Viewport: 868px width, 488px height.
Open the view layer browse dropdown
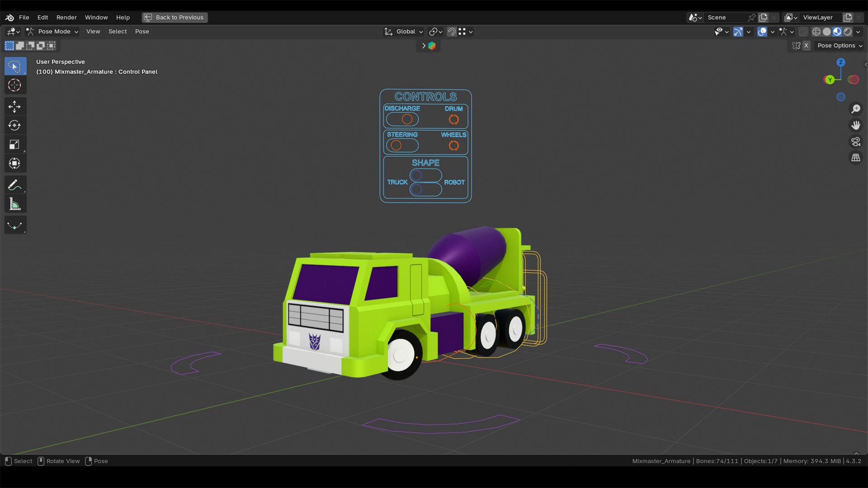pyautogui.click(x=791, y=17)
